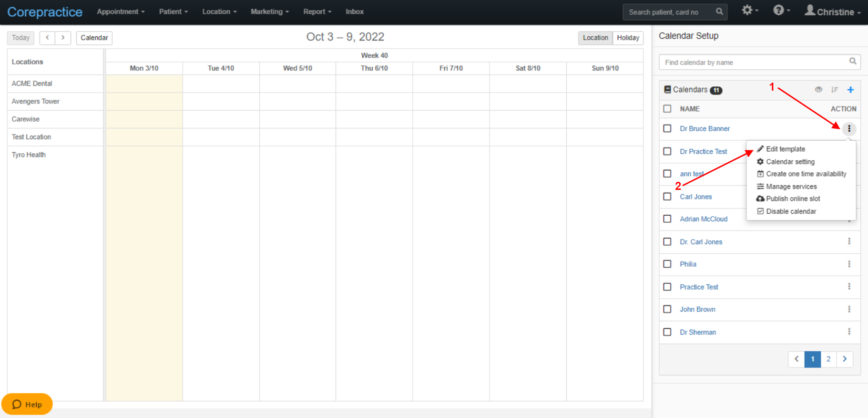Expand the Christine user dropdown

(833, 11)
